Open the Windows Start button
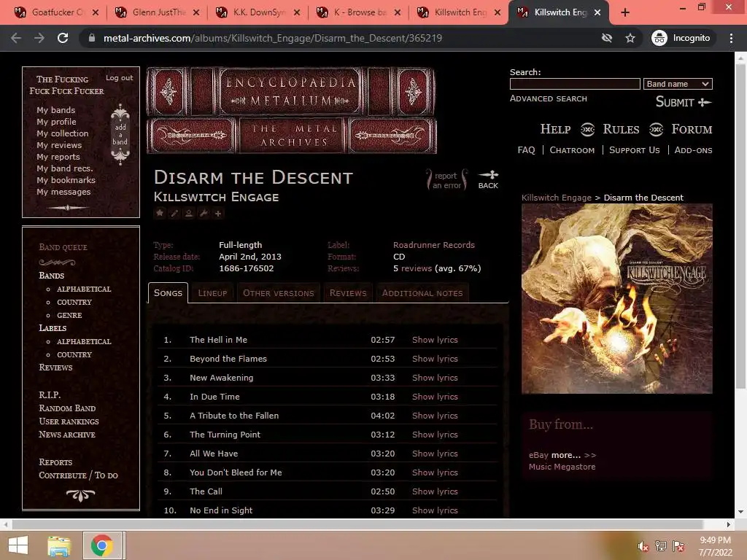The width and height of the screenshot is (747, 560). click(x=18, y=545)
